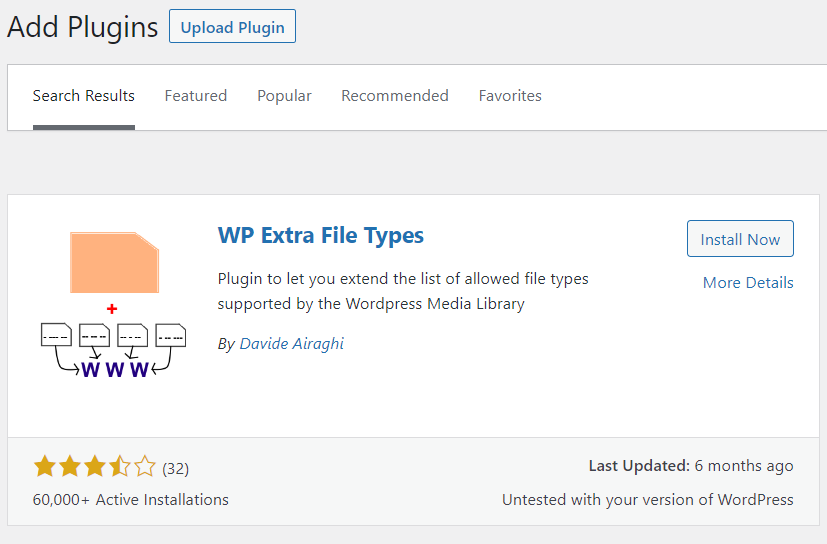The height and width of the screenshot is (544, 827).
Task: Click the Last Updated 6 months ago text
Action: click(x=691, y=466)
